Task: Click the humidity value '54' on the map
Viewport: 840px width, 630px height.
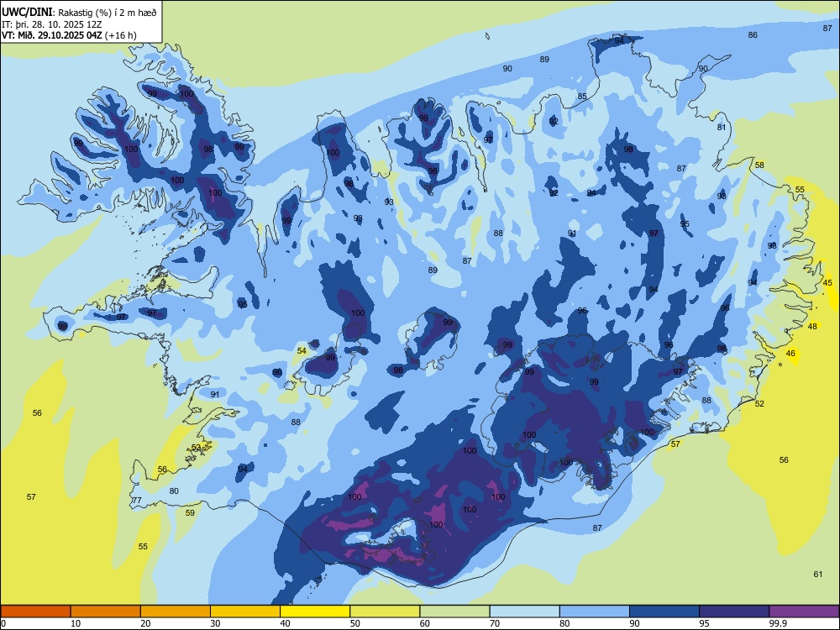Action: pos(302,351)
